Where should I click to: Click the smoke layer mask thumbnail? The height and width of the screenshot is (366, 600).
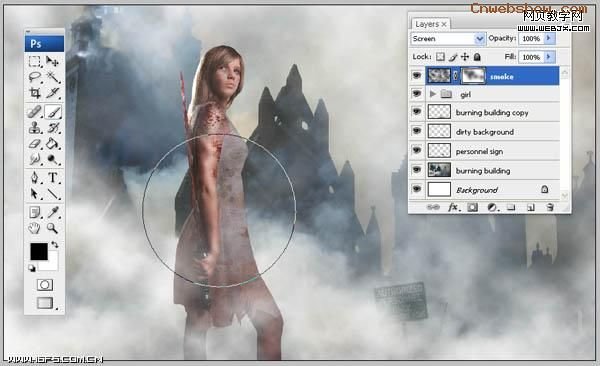473,76
